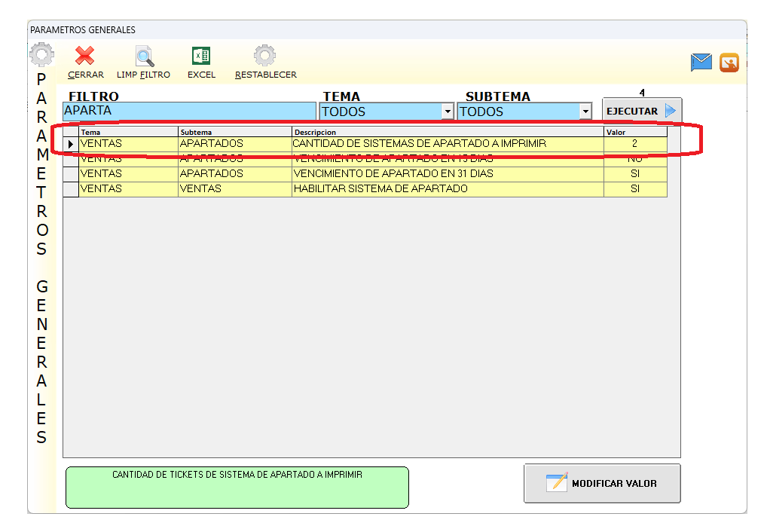The image size is (767, 532).
Task: Select the VENCIMIENTO DE APARTADO EN 31 DIAS row
Action: pyautogui.click(x=393, y=173)
